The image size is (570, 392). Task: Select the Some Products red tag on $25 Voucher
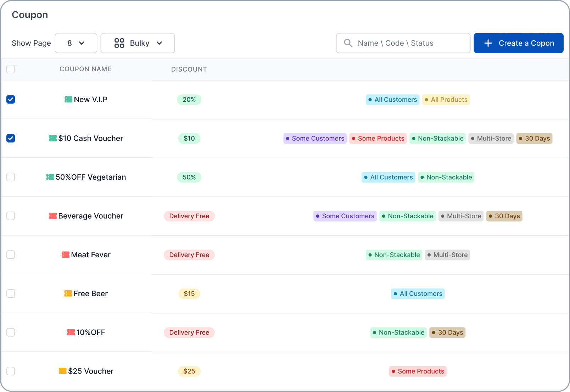click(418, 371)
